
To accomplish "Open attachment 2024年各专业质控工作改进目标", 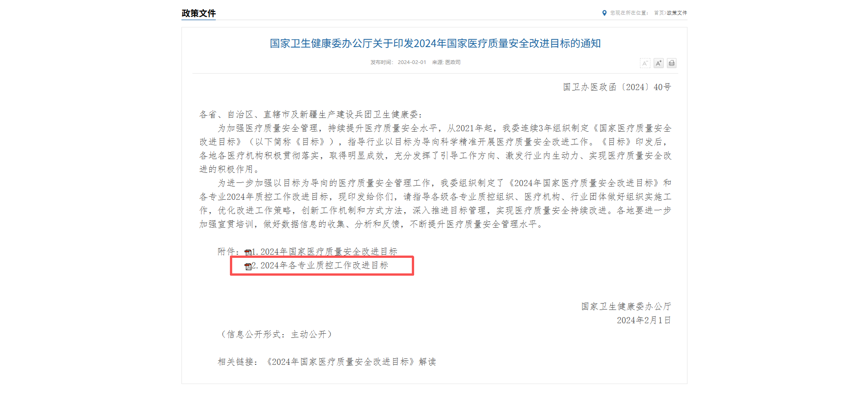I will pos(320,265).
